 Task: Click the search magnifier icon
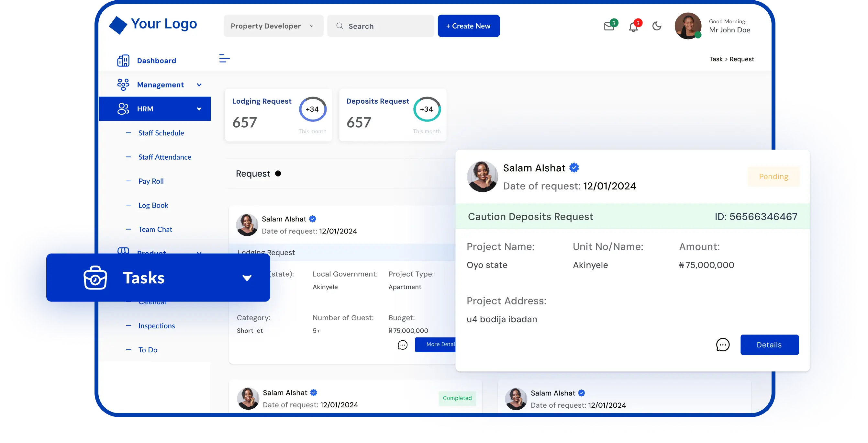339,26
